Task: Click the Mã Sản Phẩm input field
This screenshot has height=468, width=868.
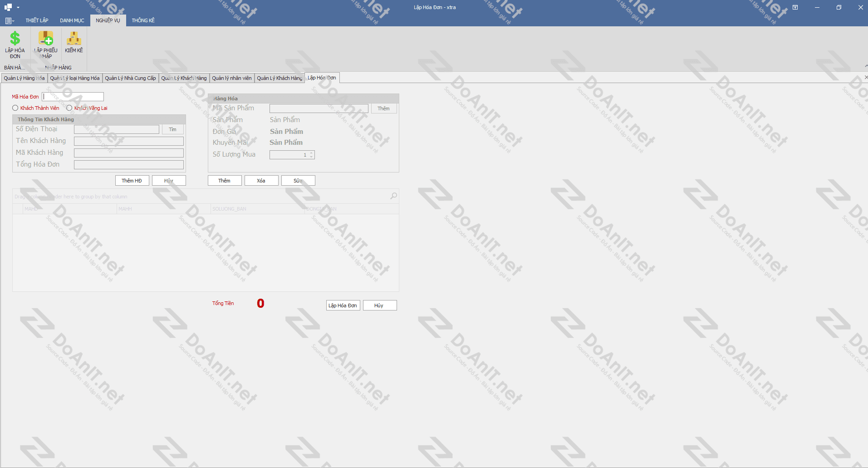Action: pos(319,108)
